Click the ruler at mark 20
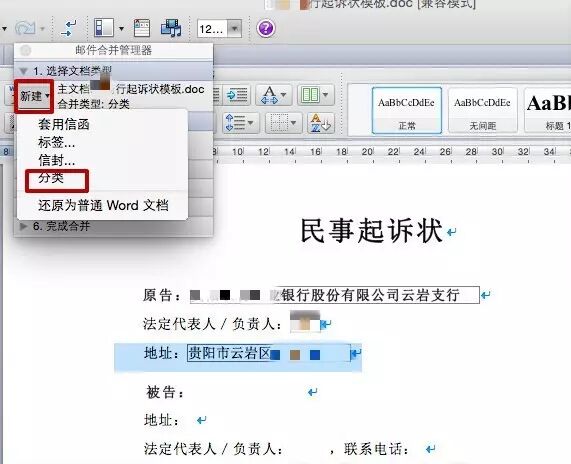The width and height of the screenshot is (571, 464). (367, 152)
